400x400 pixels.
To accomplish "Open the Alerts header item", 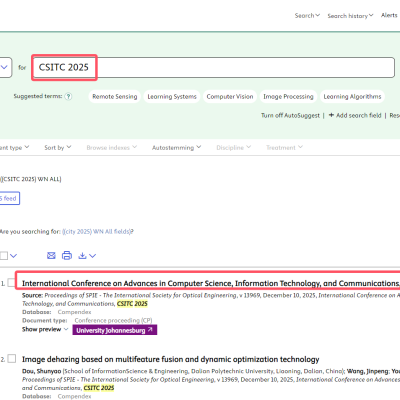I will coord(389,15).
